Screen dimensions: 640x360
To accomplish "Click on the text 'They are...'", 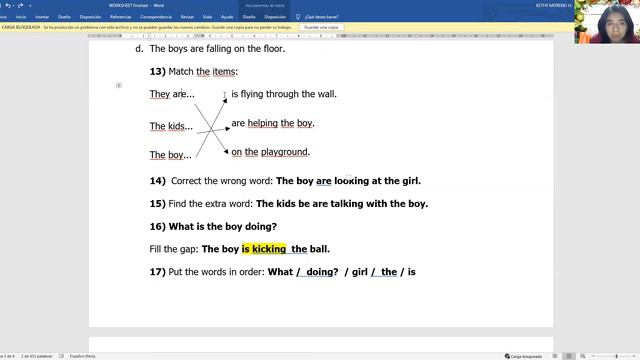I will [x=172, y=94].
